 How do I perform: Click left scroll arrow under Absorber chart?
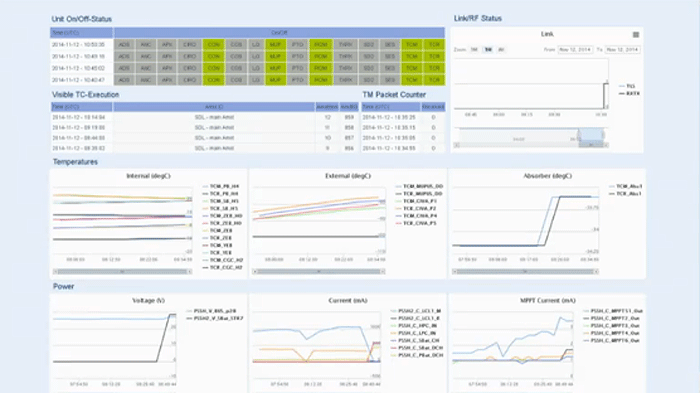[454, 272]
